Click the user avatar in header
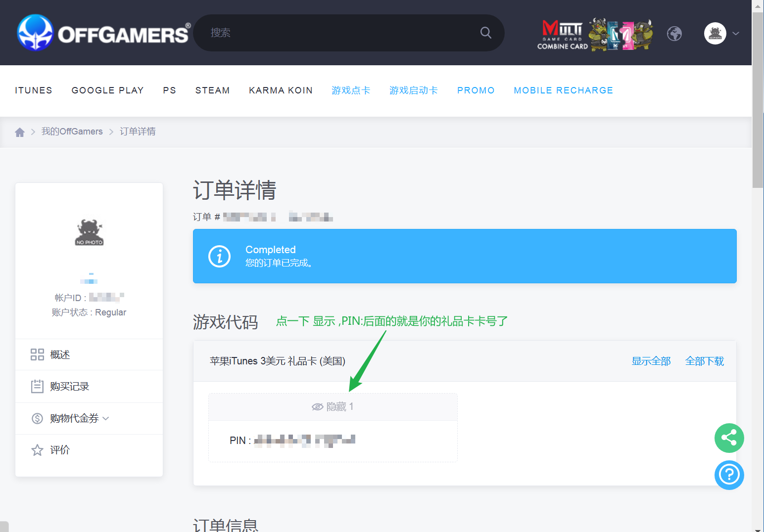The image size is (764, 532). (x=715, y=34)
